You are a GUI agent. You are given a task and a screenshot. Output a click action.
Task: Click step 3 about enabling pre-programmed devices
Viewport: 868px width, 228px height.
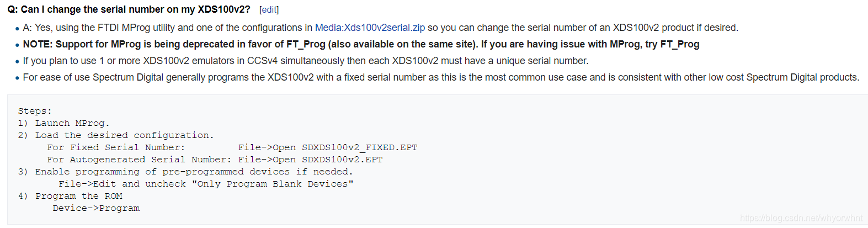point(193,172)
